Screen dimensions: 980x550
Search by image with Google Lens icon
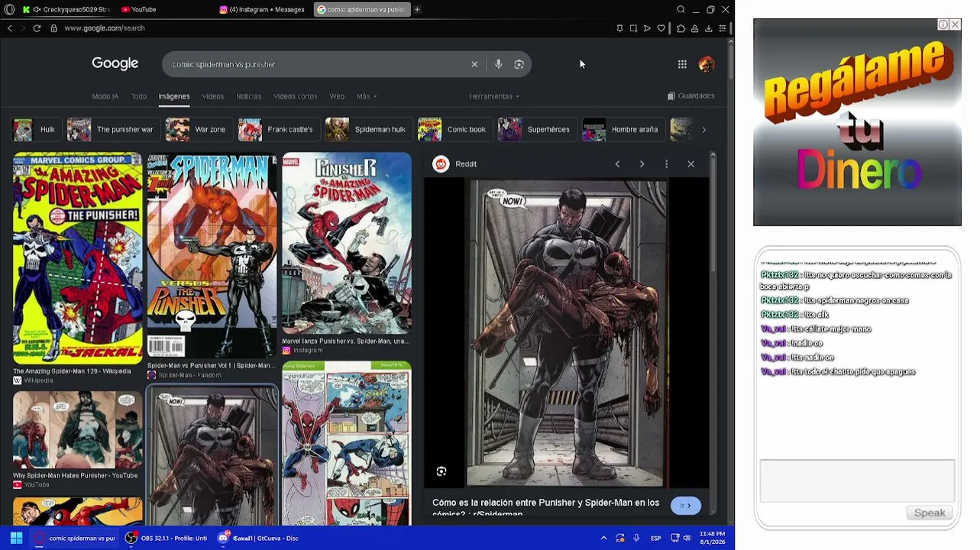pos(519,64)
